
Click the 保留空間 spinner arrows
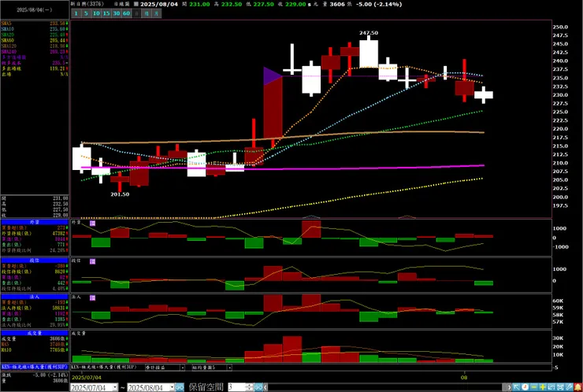tap(250, 387)
